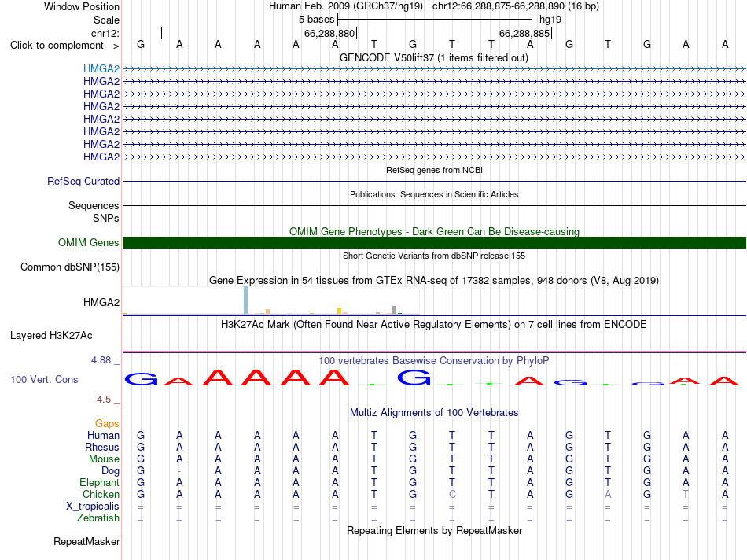Click the 'Layered H3K27Ac' track label
747x560 pixels.
coord(51,336)
